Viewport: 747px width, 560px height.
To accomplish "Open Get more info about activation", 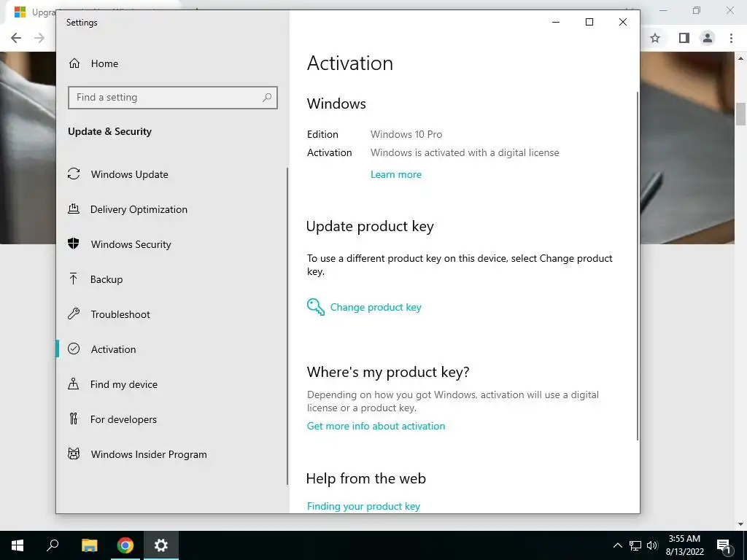I will click(x=376, y=426).
